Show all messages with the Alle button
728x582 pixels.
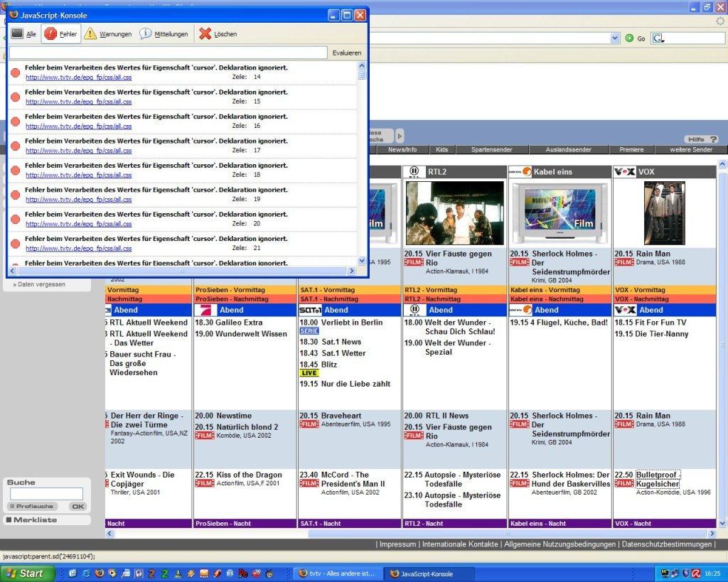pyautogui.click(x=24, y=34)
